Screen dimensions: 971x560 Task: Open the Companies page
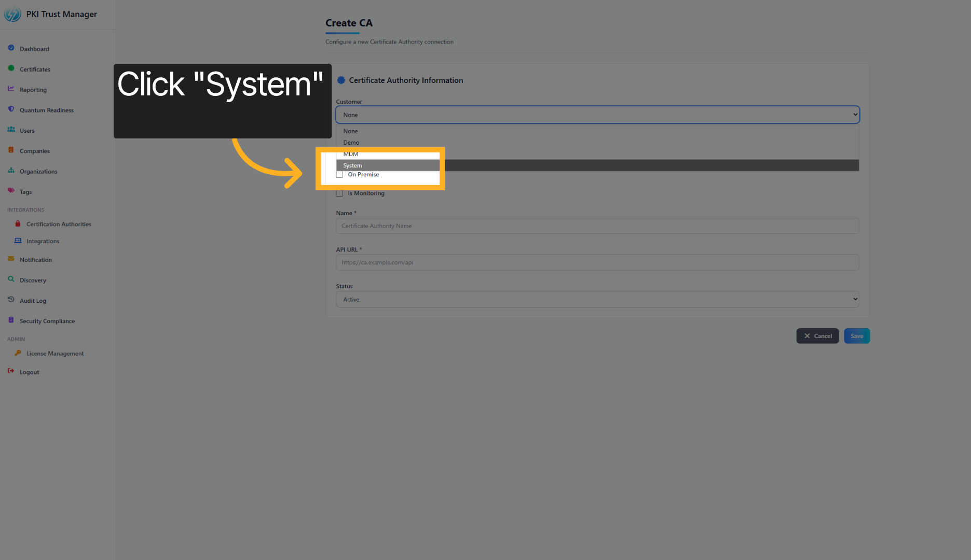(x=35, y=151)
